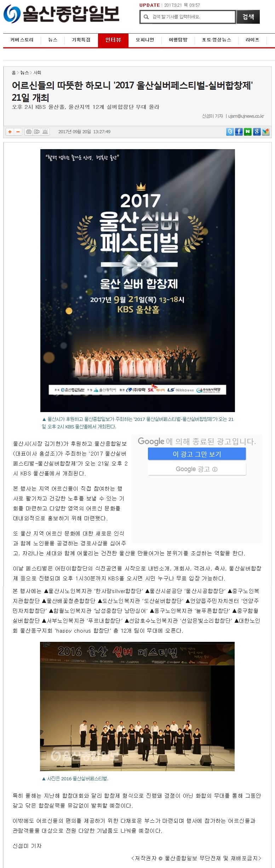Screen dimensions: 275x868
Task: Click the report siren icon
Action: point(45,132)
